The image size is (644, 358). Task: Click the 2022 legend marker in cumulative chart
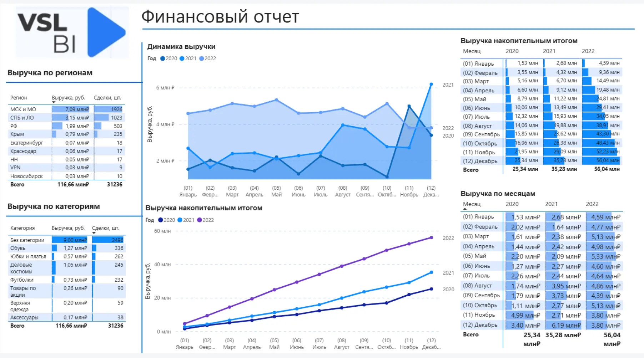pos(199,220)
